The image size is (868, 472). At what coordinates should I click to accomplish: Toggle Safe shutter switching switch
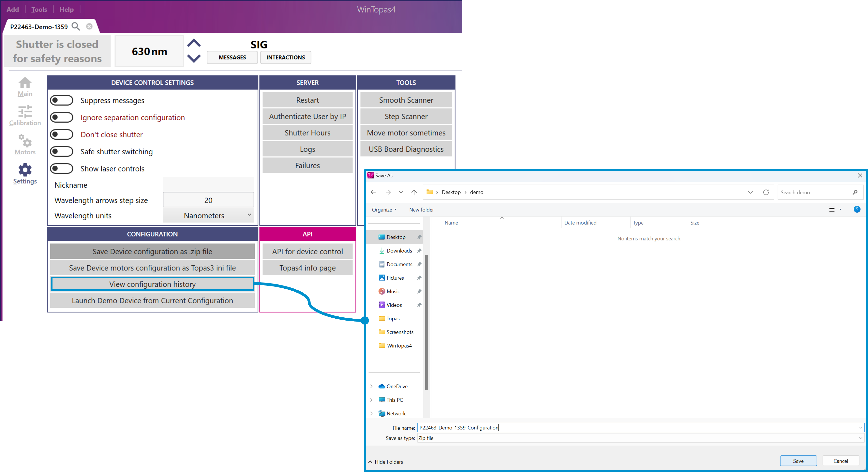[61, 151]
